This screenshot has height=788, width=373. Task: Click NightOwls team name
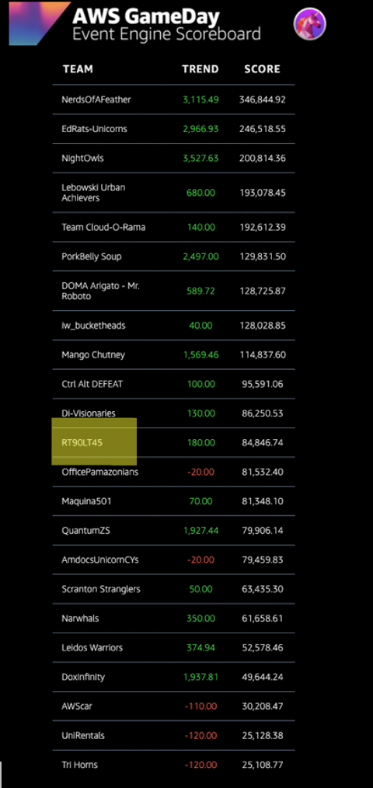tap(82, 158)
